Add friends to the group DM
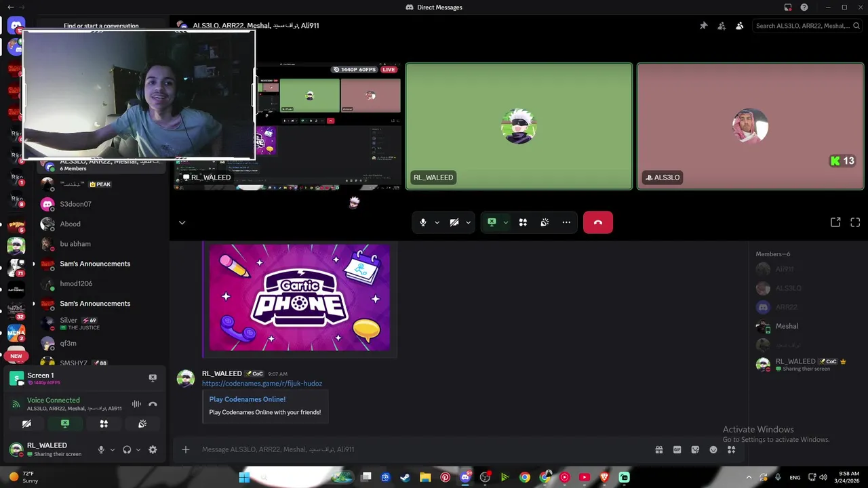 tap(722, 26)
